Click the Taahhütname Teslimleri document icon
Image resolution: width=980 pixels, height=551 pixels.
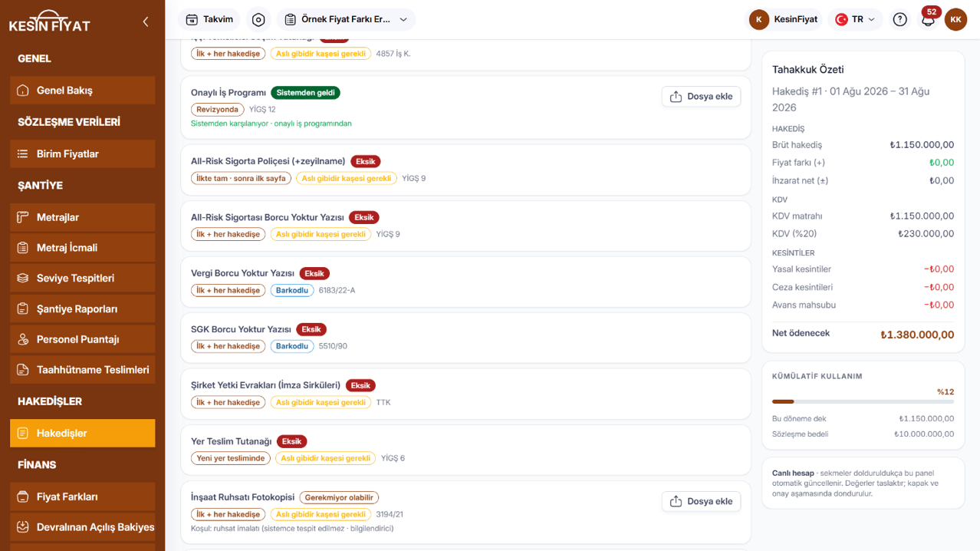pyautogui.click(x=23, y=370)
